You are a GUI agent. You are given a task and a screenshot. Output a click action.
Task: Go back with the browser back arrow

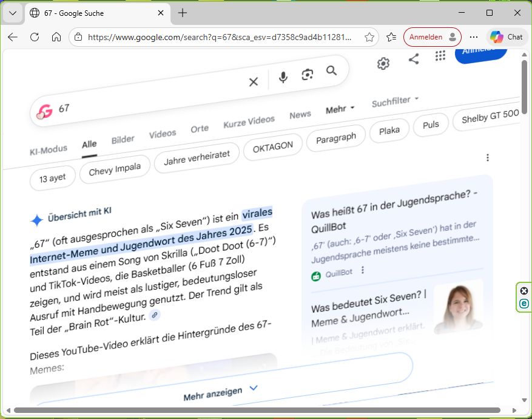[13, 37]
